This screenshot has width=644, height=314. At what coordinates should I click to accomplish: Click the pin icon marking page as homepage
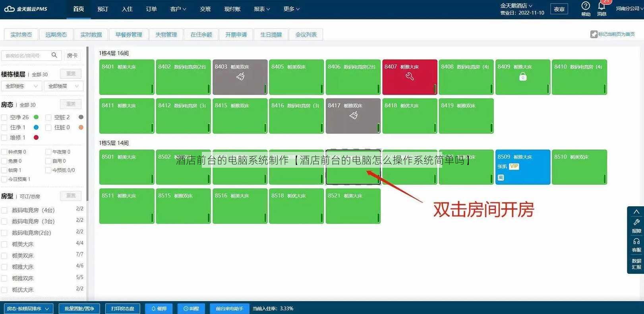[594, 34]
